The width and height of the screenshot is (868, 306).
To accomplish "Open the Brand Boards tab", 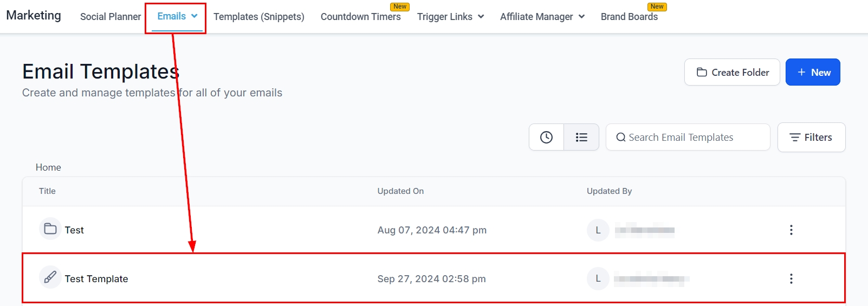I will coord(629,17).
